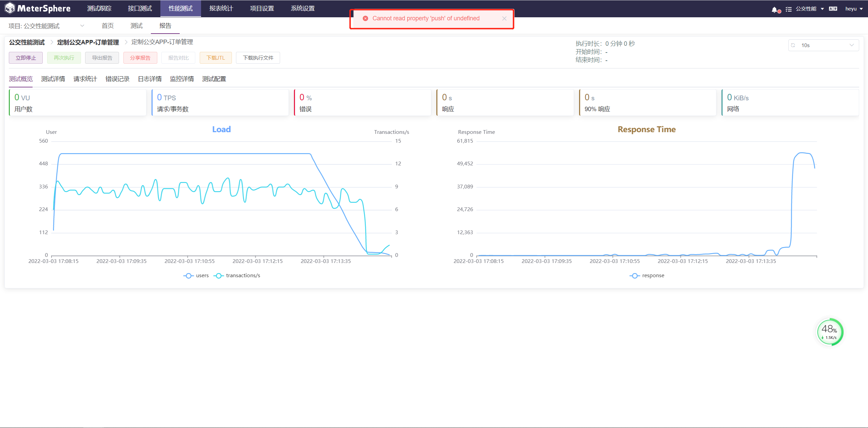
Task: Click the 分享报告 button
Action: click(140, 58)
